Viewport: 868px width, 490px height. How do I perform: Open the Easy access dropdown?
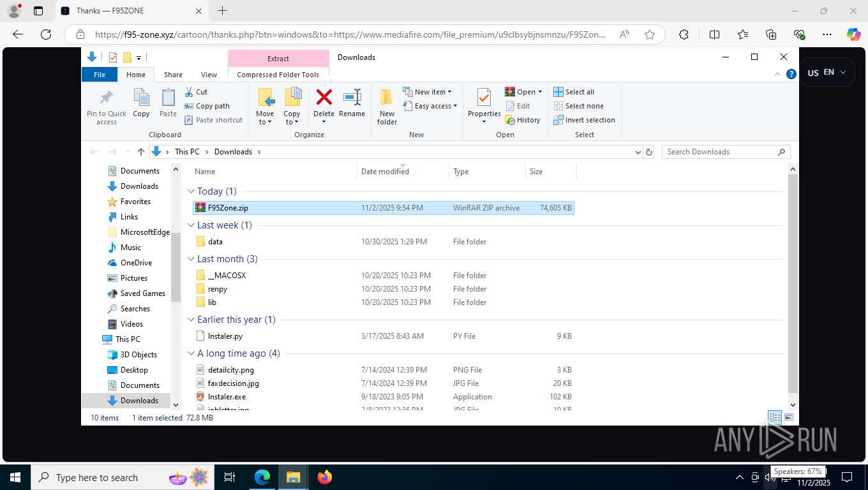click(x=430, y=106)
